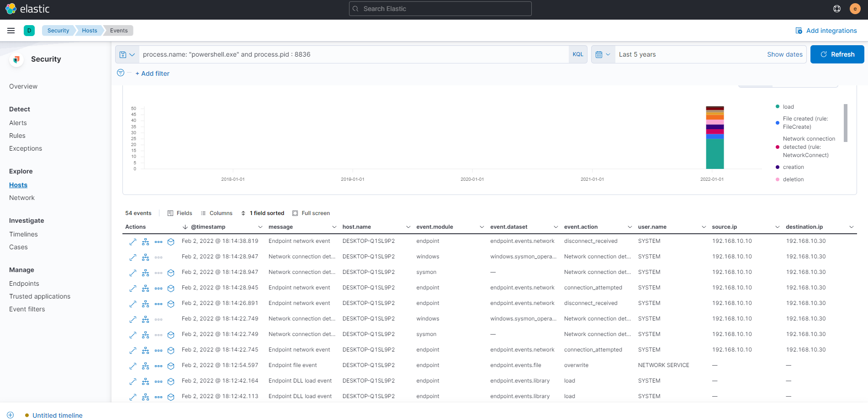This screenshot has height=420, width=868.
Task: Toggle the load series in legend
Action: 788,107
